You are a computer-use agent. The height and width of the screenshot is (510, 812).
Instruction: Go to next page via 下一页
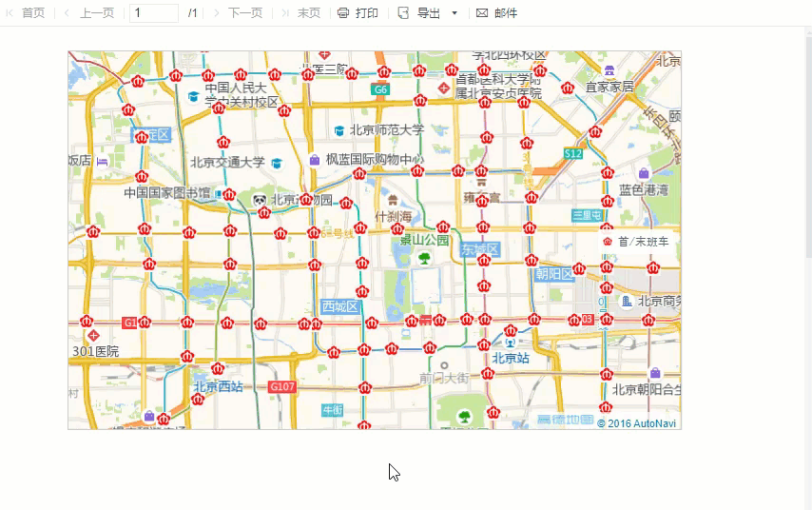click(239, 13)
